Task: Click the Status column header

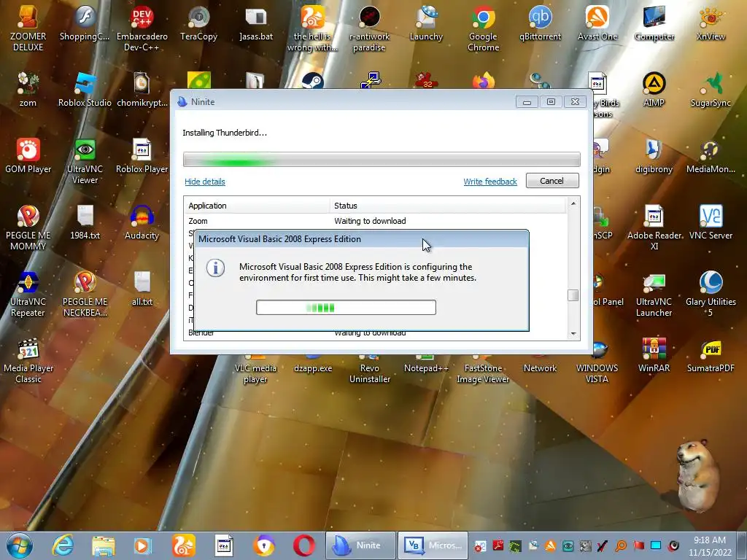Action: coord(447,206)
